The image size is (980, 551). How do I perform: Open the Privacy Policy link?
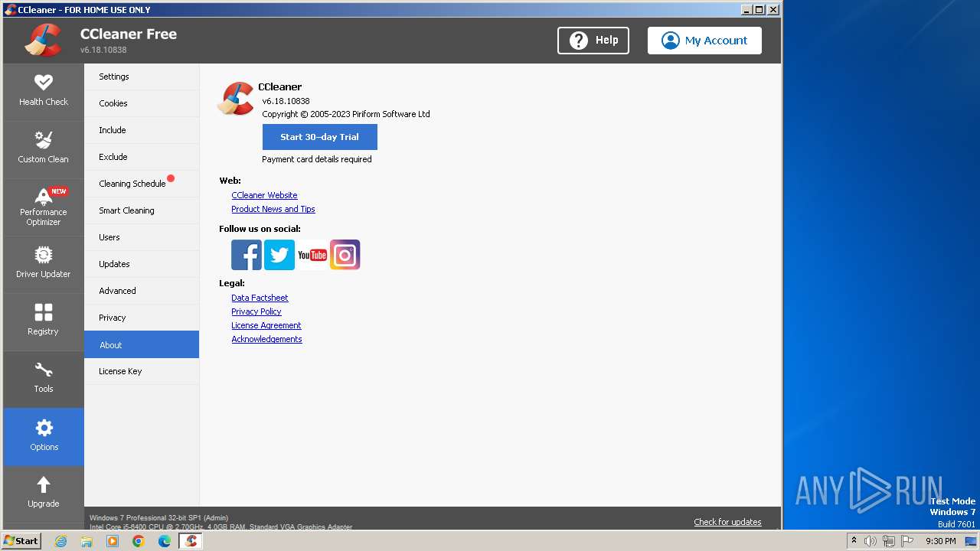[256, 311]
